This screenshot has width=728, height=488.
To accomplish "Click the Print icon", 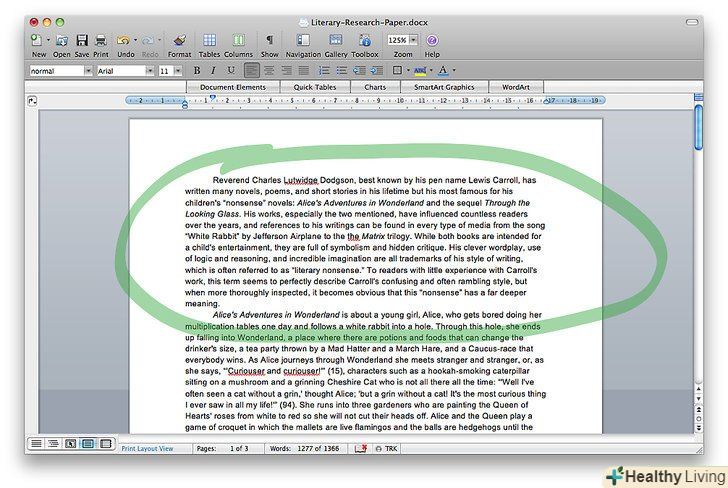I will 101,40.
